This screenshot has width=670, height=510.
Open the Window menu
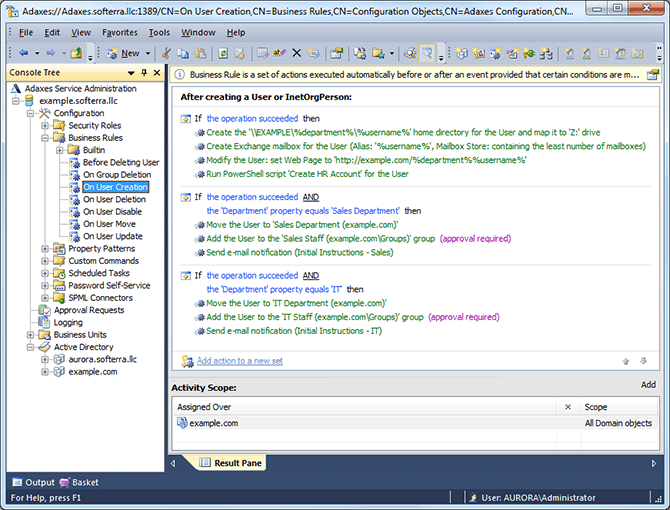(198, 32)
